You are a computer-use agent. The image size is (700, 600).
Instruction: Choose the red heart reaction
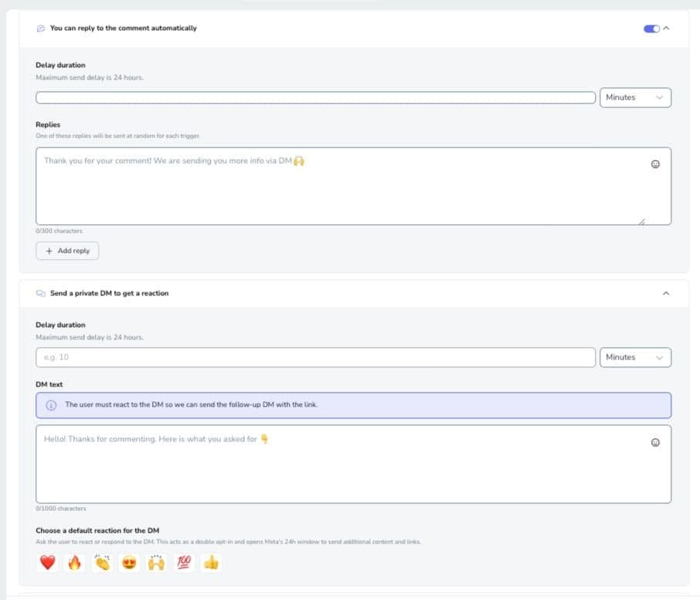click(47, 562)
